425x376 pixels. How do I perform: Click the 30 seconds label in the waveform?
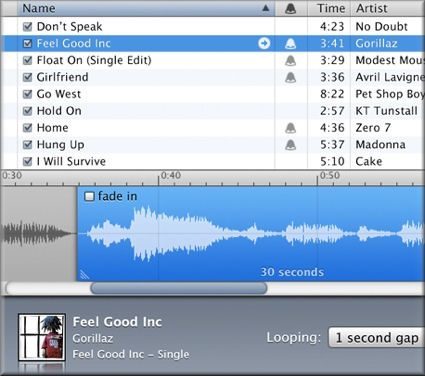tap(292, 272)
